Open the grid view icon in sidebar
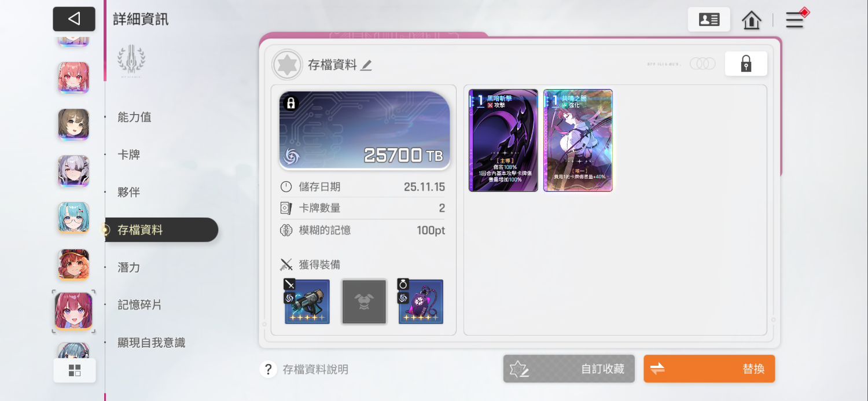This screenshot has height=401, width=868. [75, 370]
